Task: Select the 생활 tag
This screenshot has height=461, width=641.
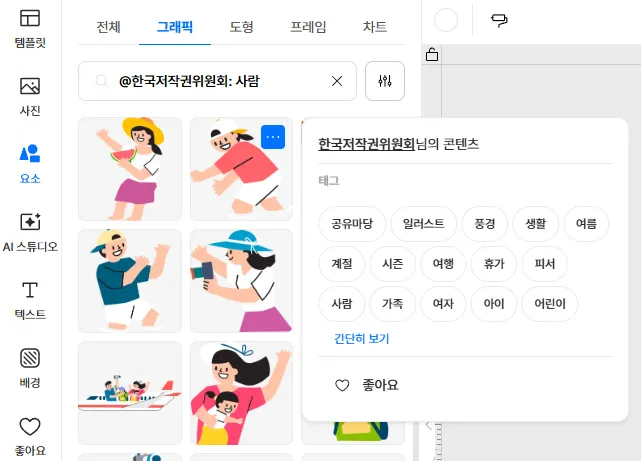Action: [536, 224]
